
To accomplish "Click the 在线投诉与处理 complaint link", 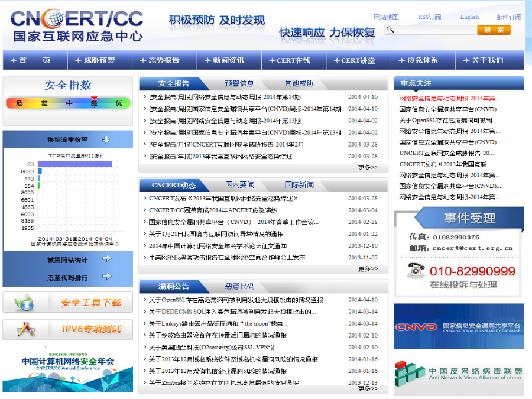I will point(463,285).
